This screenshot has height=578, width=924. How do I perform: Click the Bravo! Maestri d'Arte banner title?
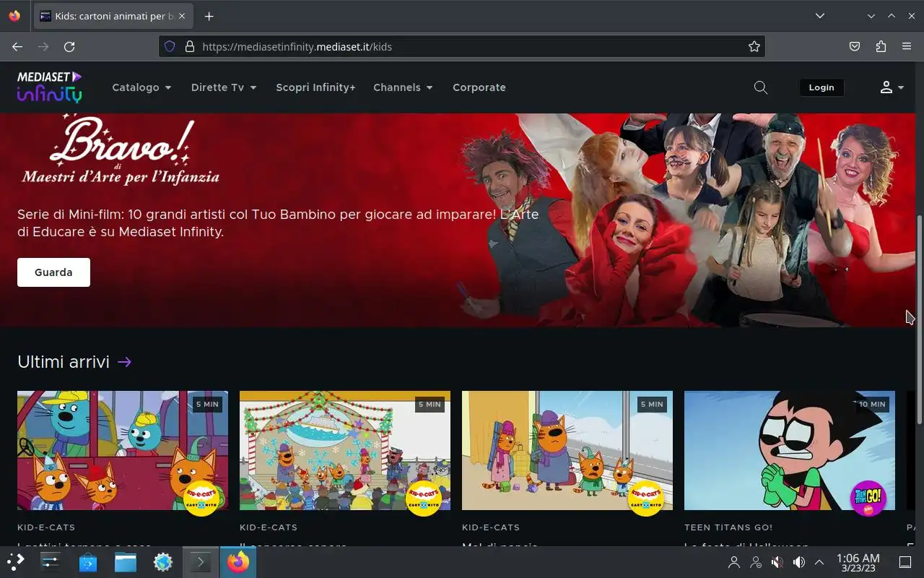click(121, 150)
